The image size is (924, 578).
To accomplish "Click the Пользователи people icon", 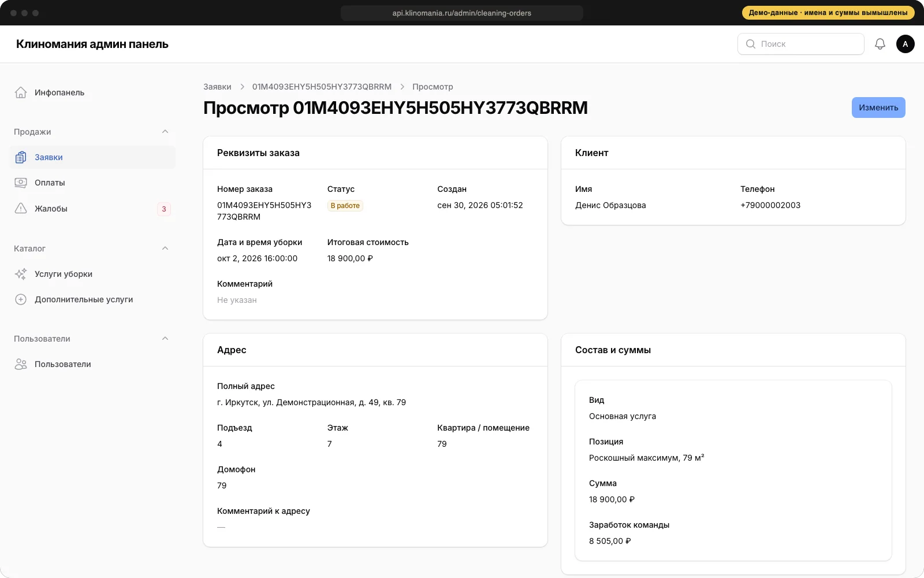I will [x=21, y=364].
